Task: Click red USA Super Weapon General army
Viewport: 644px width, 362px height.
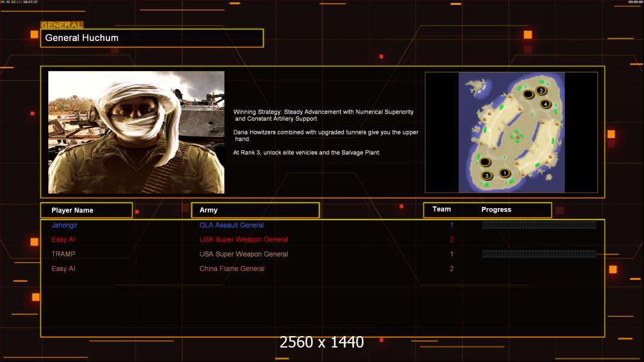Action: coord(243,240)
